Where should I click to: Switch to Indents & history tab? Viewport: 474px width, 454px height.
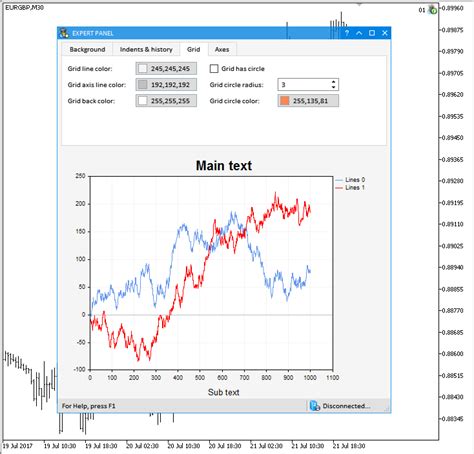click(x=146, y=49)
